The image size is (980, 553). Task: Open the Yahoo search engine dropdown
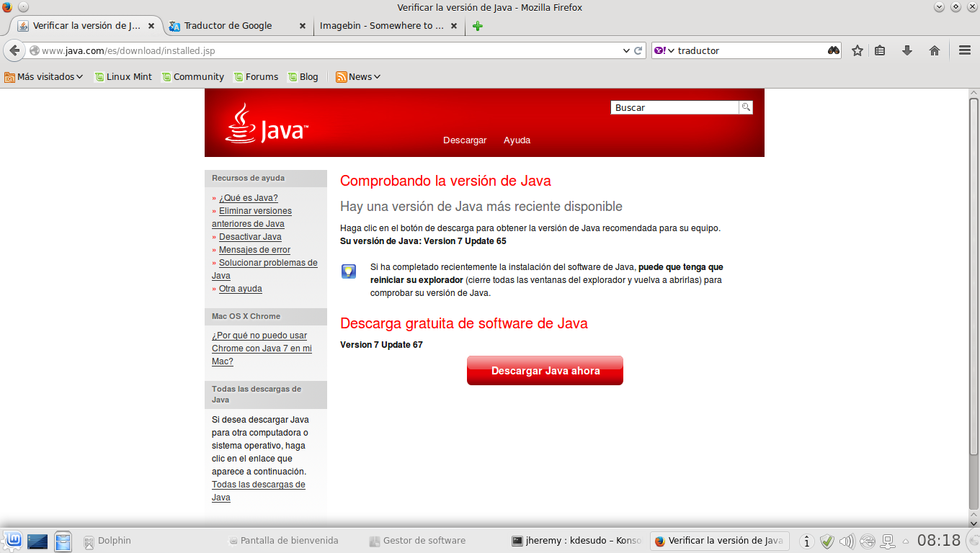point(664,50)
